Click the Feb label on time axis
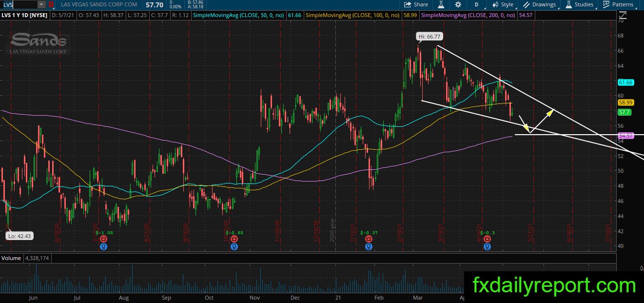This screenshot has height=303, width=644. click(x=378, y=297)
